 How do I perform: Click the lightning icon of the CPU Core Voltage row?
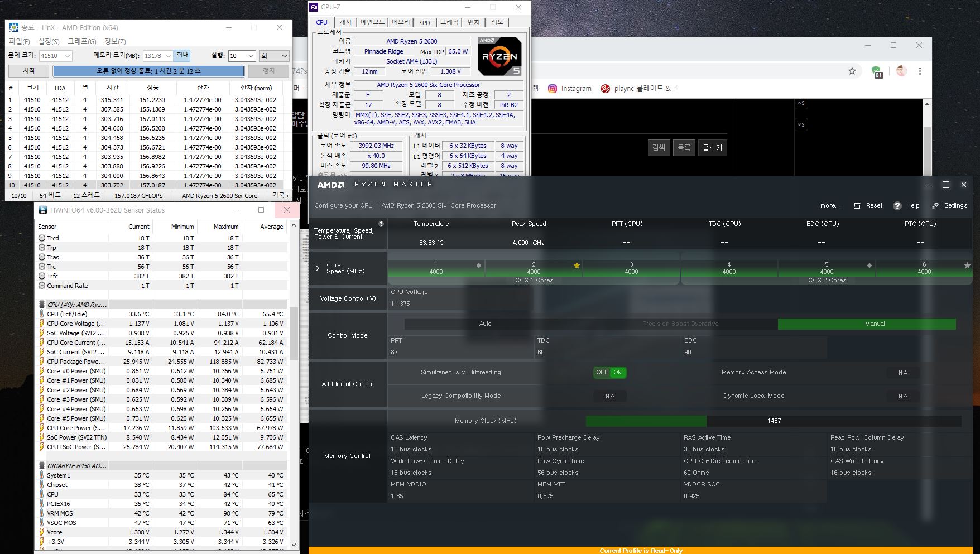click(x=42, y=324)
